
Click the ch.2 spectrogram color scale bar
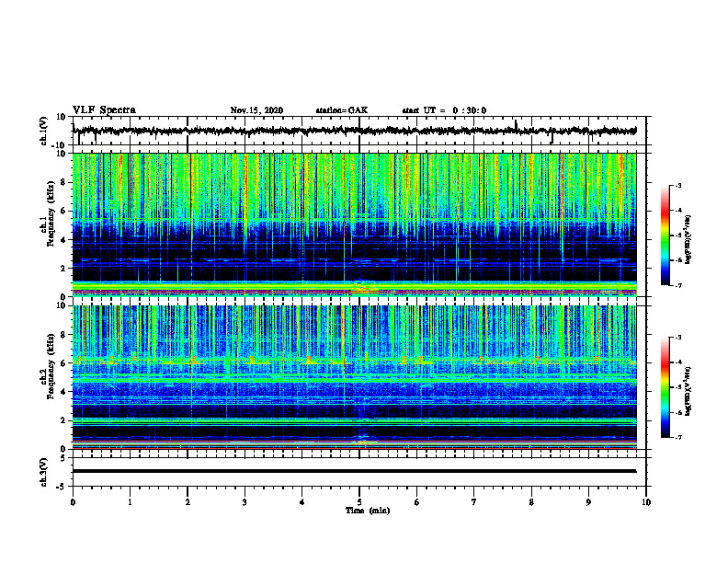coord(665,387)
